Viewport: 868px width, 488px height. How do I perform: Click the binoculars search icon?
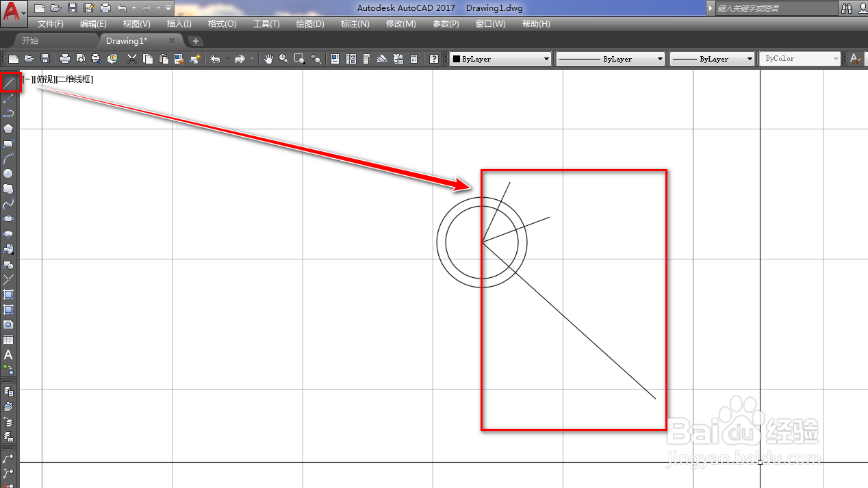[847, 8]
